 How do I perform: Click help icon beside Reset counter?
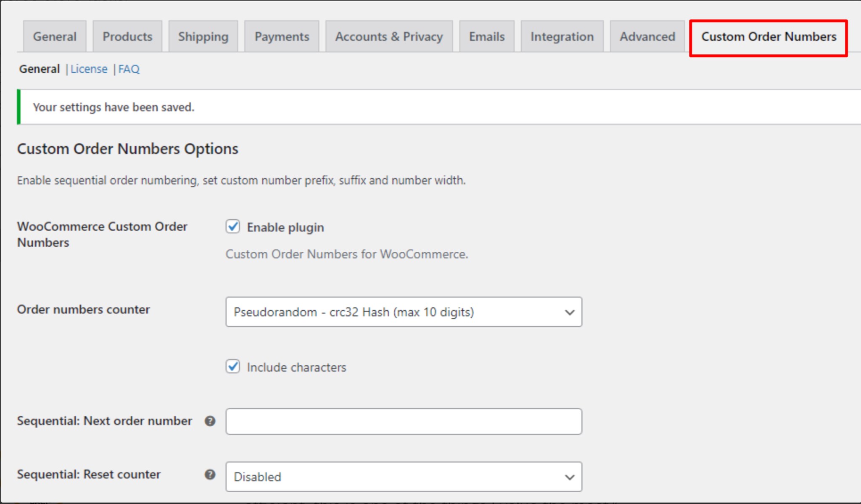[x=209, y=474]
